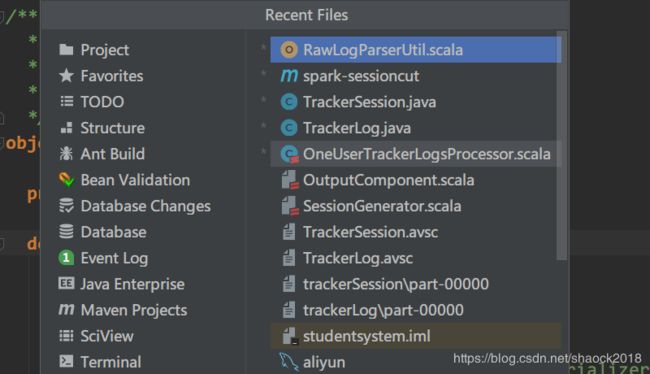Open studentsystem.iml file
This screenshot has width=650, height=374.
tap(416, 336)
